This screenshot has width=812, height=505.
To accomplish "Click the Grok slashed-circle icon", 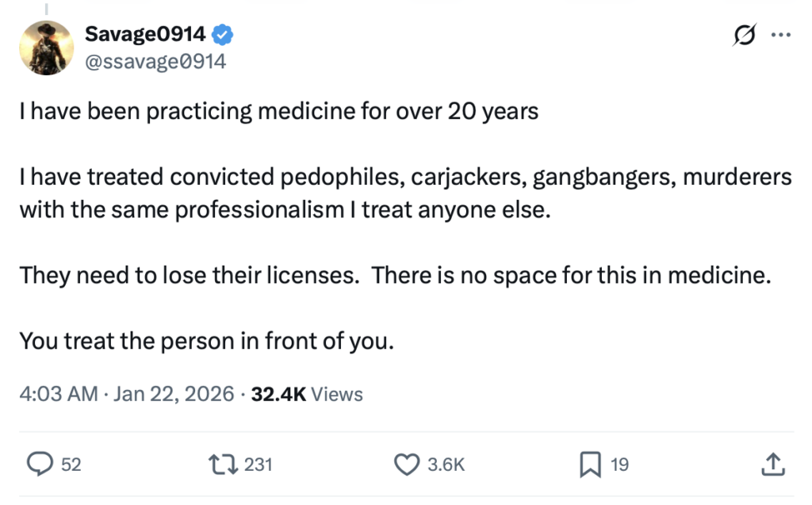I will coord(745,35).
